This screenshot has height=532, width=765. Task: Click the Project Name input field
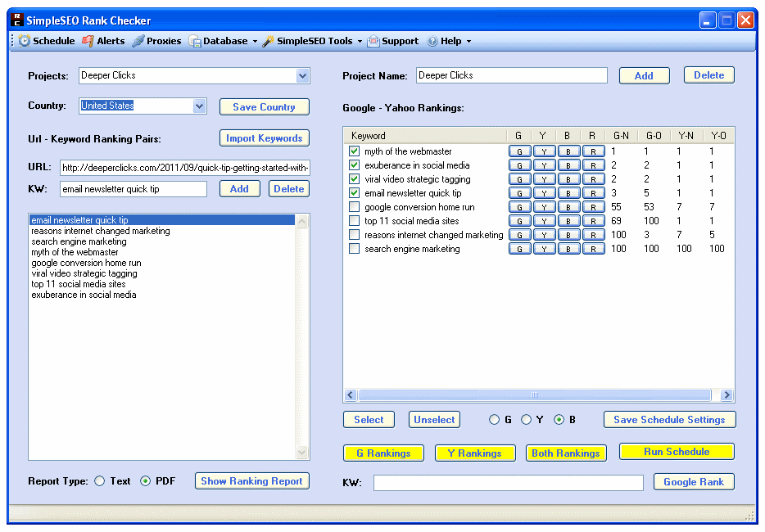[x=511, y=75]
